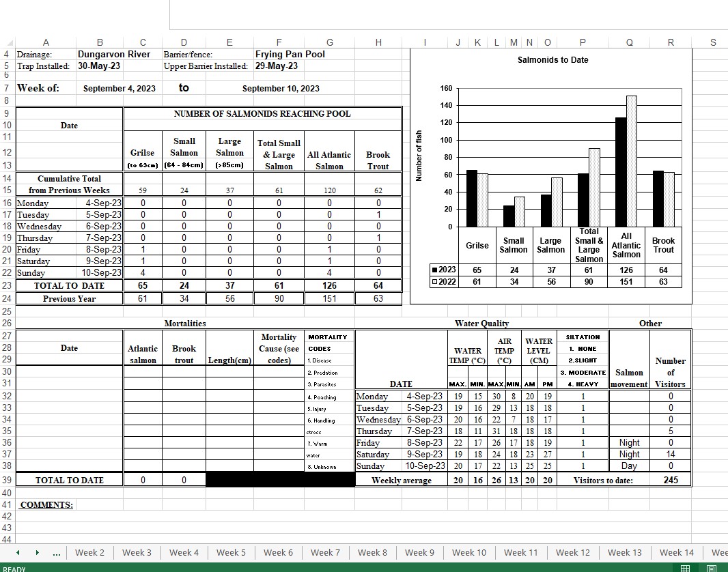728x572 pixels.
Task: Select the COMMENTS: cell
Action: (x=46, y=504)
